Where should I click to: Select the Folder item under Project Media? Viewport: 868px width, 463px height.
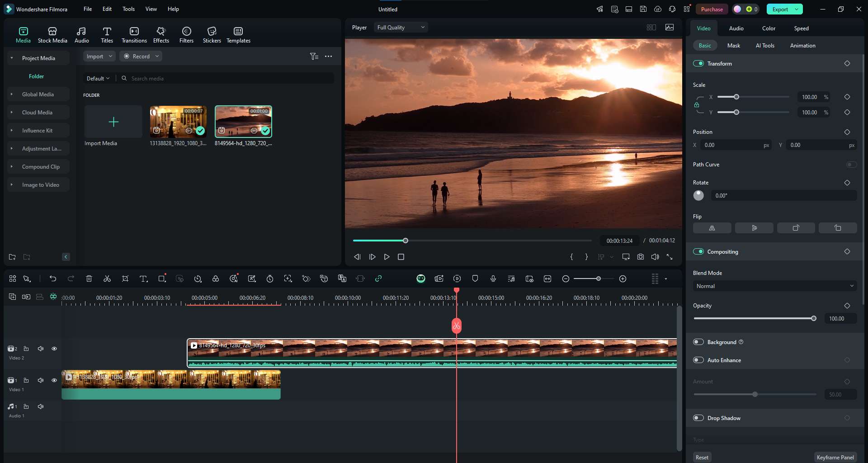tap(36, 76)
